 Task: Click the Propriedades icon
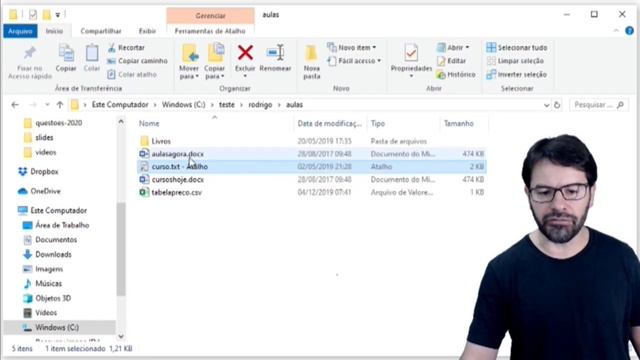(x=411, y=54)
